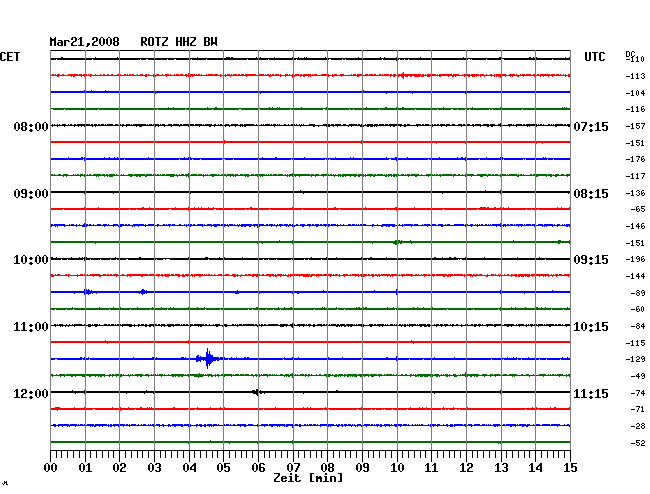Viewport: 650px width, 494px height.
Task: Select the 08:00 CET time label
Action: pyautogui.click(x=31, y=126)
